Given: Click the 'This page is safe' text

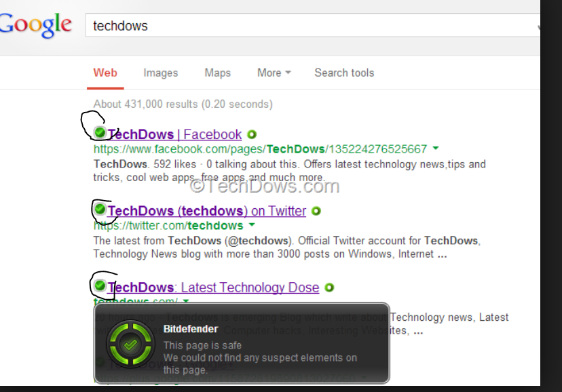Looking at the screenshot, I should (x=202, y=345).
